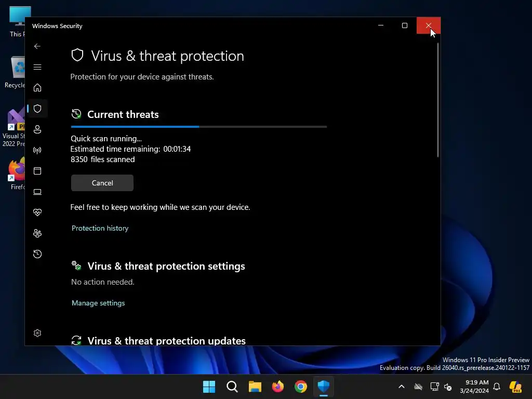Open the notification bell

497,387
